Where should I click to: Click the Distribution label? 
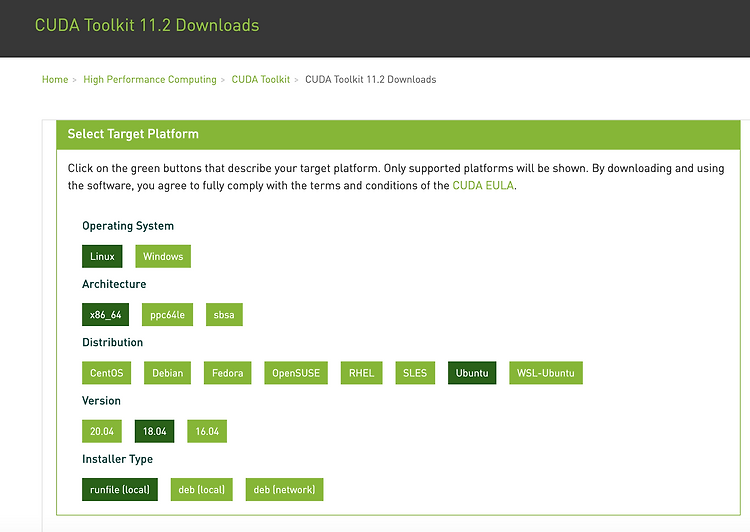[x=112, y=343]
